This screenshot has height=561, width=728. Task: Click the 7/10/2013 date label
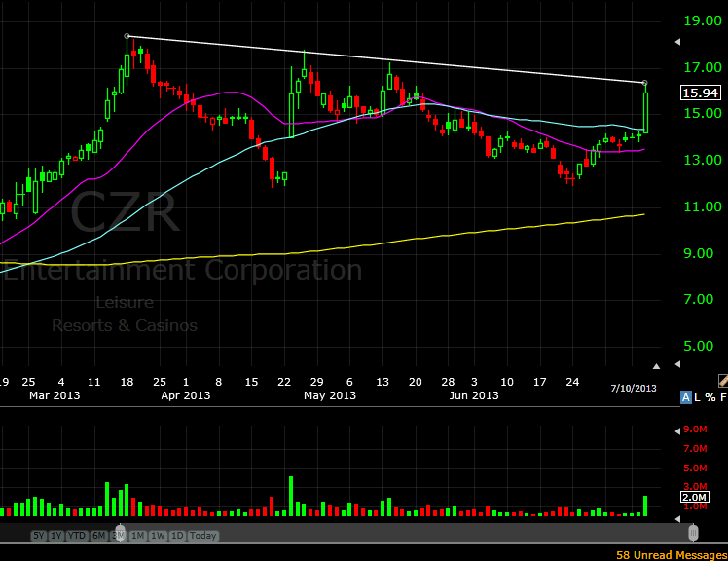pyautogui.click(x=634, y=388)
